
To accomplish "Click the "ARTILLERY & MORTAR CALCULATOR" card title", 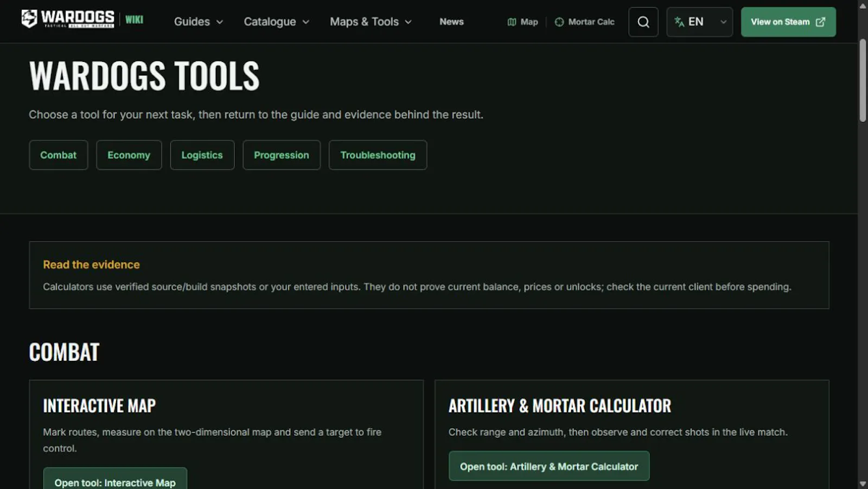I will coord(560,405).
